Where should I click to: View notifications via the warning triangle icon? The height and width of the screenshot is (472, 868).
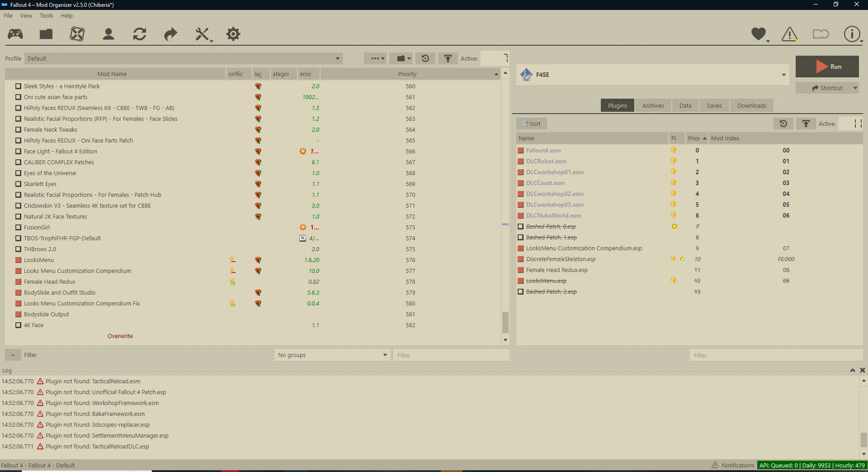tap(789, 34)
